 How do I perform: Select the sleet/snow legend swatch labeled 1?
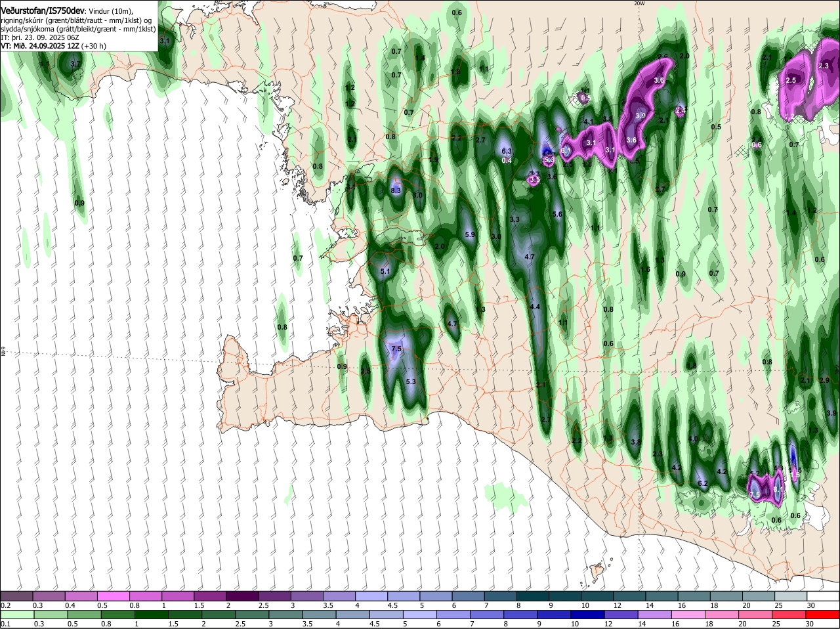177,596
